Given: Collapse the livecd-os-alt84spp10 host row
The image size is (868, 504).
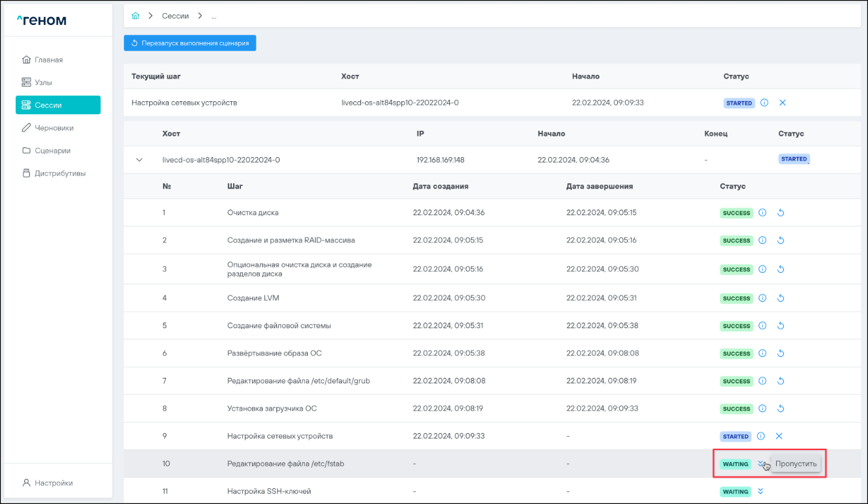Looking at the screenshot, I should click(x=139, y=160).
